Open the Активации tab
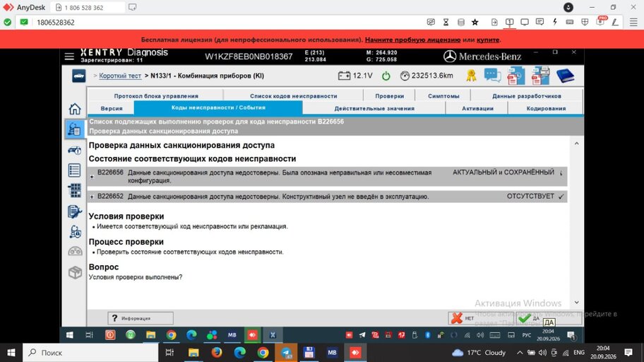 (x=477, y=108)
